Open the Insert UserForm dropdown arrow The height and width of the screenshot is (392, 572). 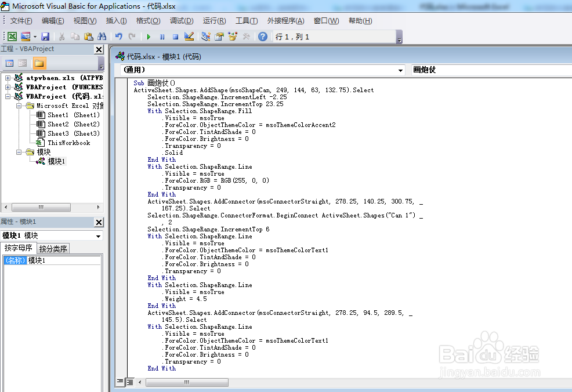coord(35,37)
